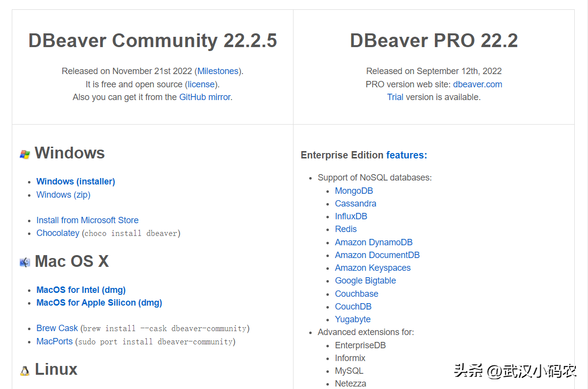Click 'Support of NoSQL databases:' text

tap(374, 178)
